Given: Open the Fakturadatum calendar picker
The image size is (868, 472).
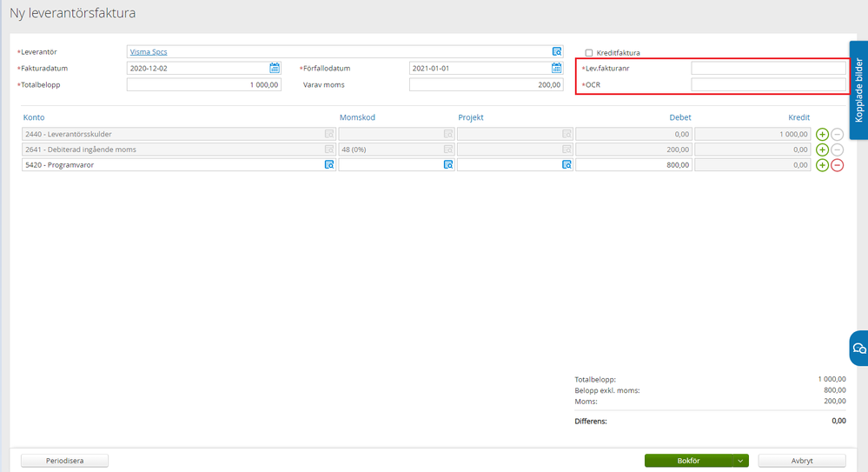Looking at the screenshot, I should (x=275, y=68).
